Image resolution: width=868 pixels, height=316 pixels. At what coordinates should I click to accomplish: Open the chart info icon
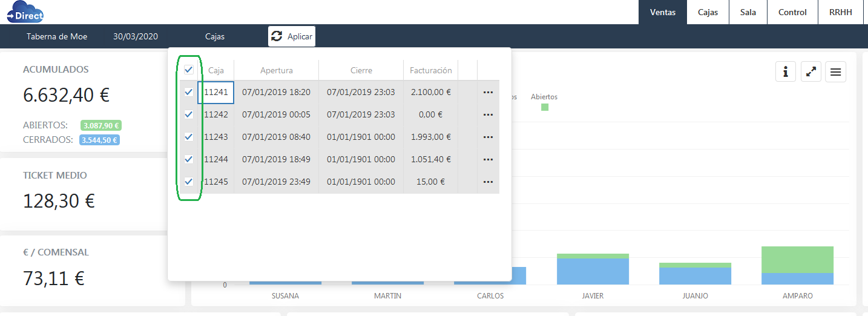pos(786,72)
